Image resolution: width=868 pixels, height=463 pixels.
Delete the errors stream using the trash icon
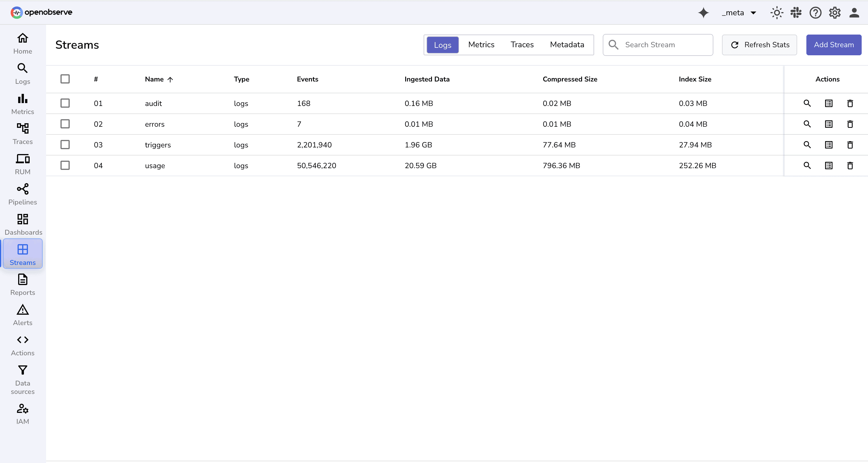850,124
